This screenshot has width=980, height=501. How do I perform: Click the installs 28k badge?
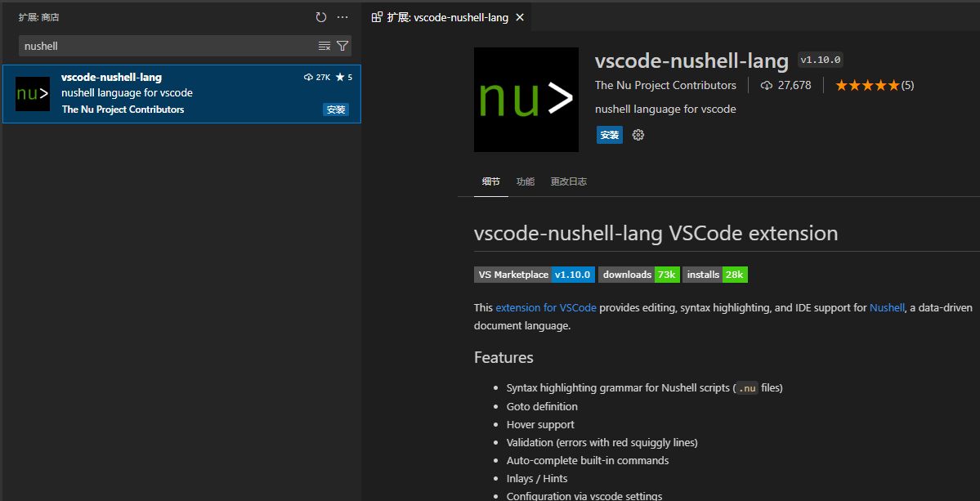[x=715, y=275]
